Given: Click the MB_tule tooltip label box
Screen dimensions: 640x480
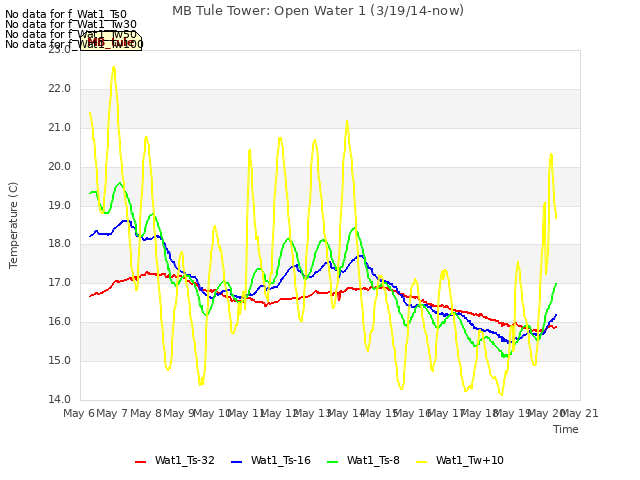Looking at the screenshot, I should 111,41.
